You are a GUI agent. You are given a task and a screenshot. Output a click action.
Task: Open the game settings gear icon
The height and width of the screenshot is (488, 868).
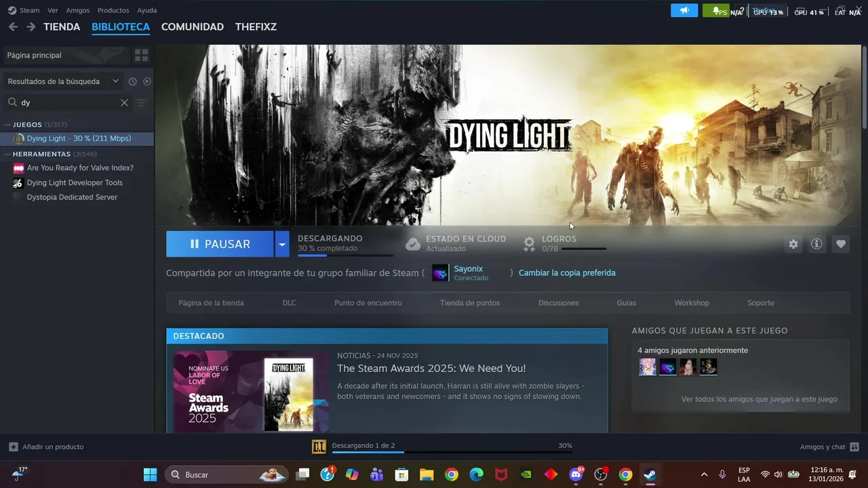pyautogui.click(x=793, y=244)
